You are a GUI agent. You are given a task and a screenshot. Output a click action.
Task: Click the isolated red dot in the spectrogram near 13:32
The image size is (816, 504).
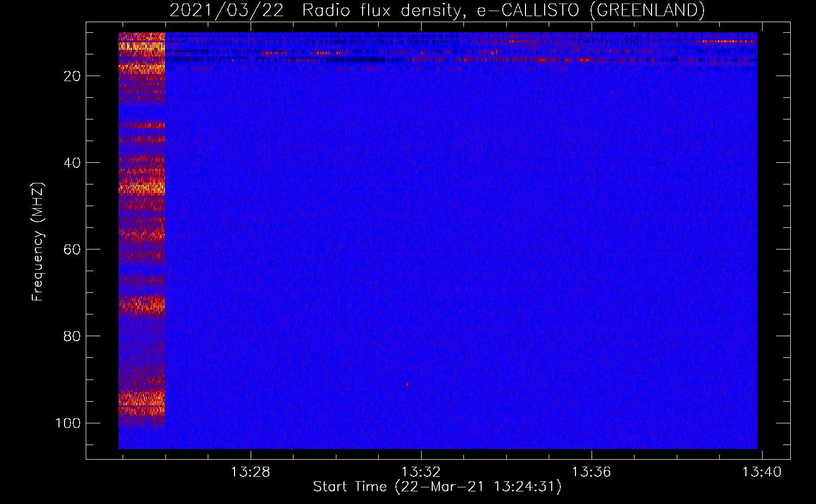coord(407,385)
